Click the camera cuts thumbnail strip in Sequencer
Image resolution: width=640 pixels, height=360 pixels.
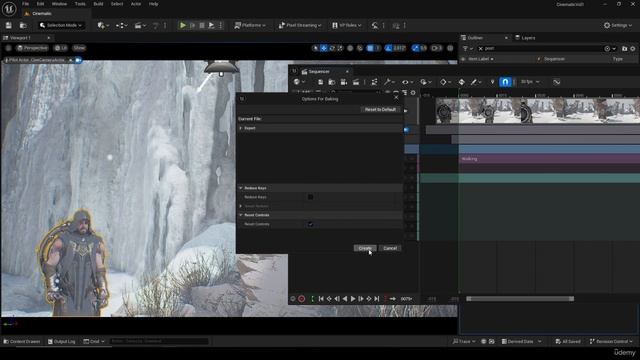[538, 110]
